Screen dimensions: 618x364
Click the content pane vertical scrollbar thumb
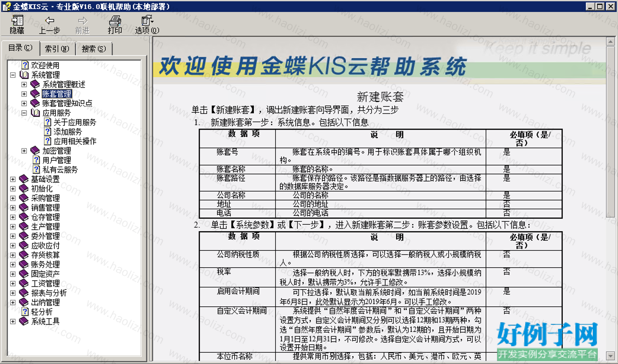coord(610,132)
